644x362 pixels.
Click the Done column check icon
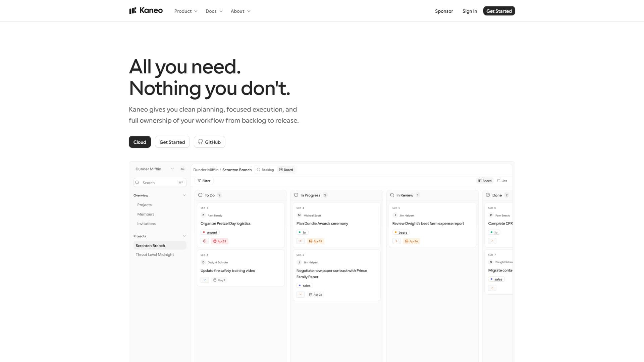pyautogui.click(x=488, y=195)
